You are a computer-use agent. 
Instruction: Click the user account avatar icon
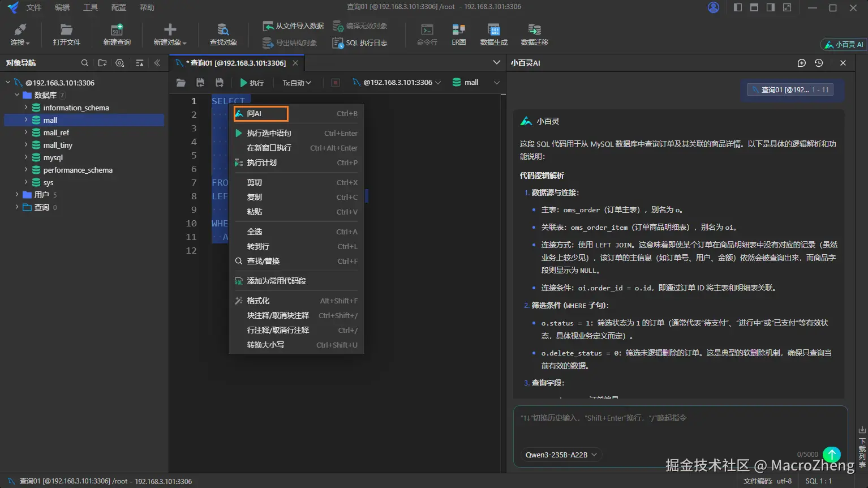(714, 7)
